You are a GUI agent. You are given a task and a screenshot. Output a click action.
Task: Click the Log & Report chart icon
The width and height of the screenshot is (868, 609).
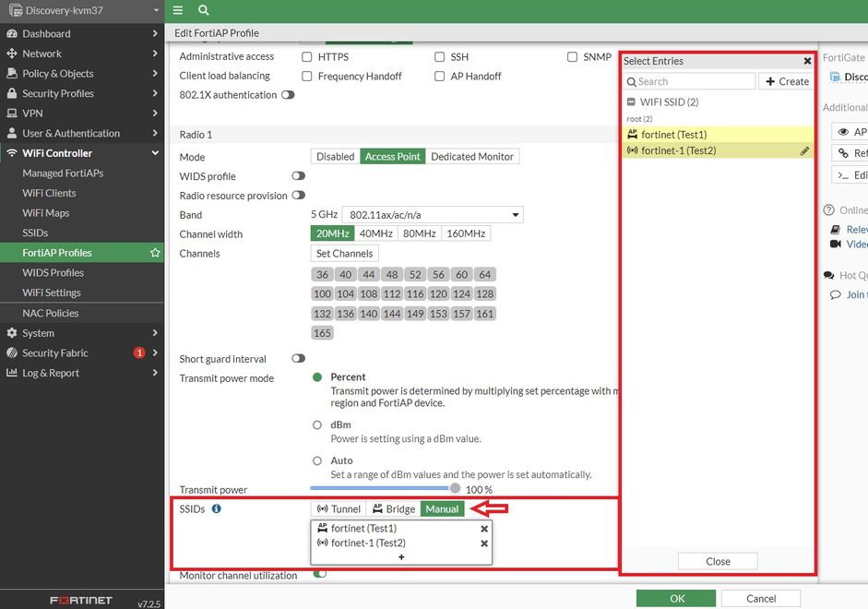click(12, 373)
